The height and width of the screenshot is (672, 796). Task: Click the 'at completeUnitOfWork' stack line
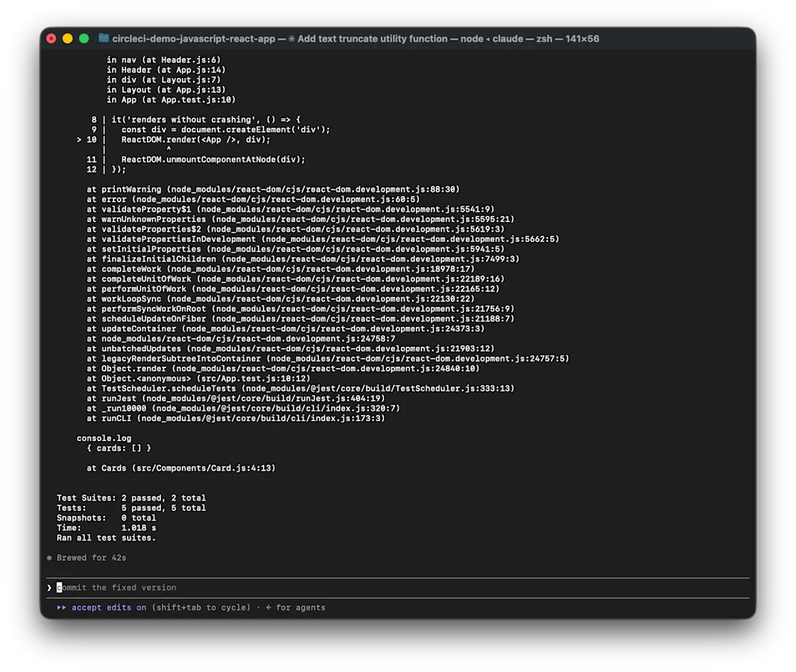pyautogui.click(x=295, y=278)
